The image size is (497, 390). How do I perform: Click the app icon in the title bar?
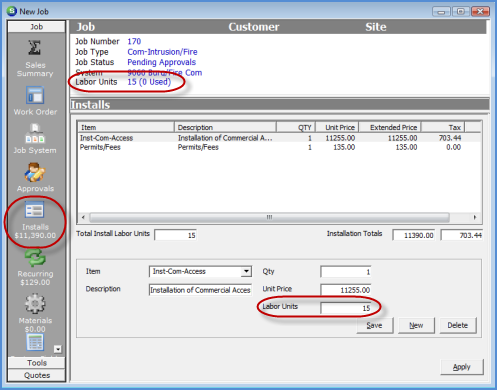point(11,11)
